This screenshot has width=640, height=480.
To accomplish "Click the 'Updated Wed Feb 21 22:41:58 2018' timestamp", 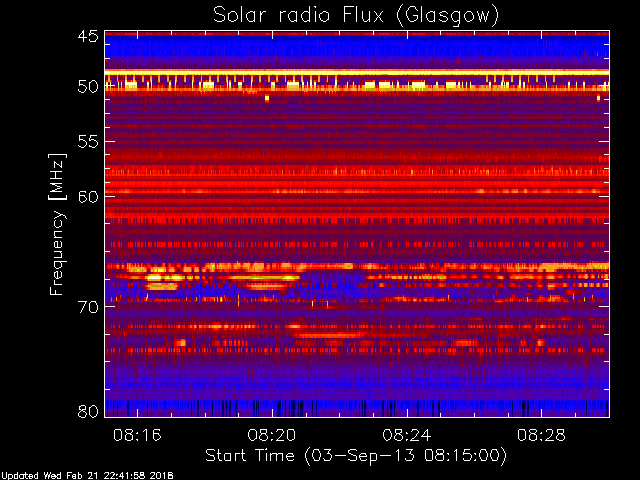I will tap(87, 476).
